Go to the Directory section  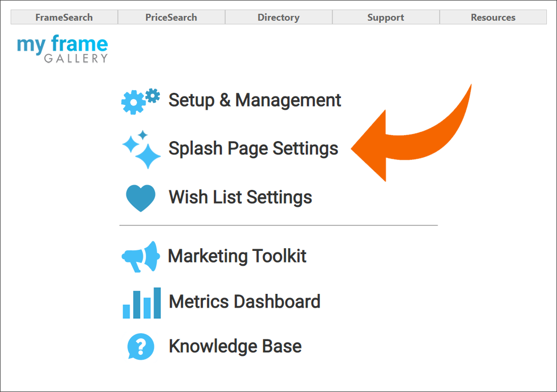278,17
